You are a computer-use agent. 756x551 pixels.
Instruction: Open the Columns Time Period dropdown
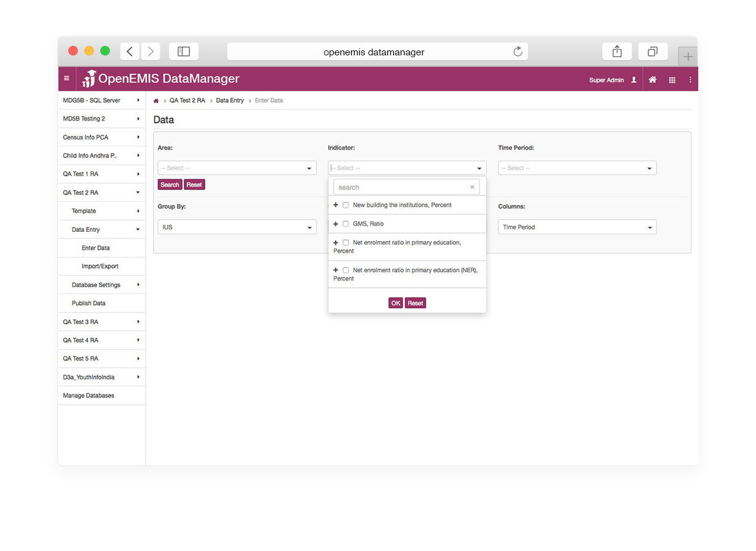pyautogui.click(x=577, y=227)
